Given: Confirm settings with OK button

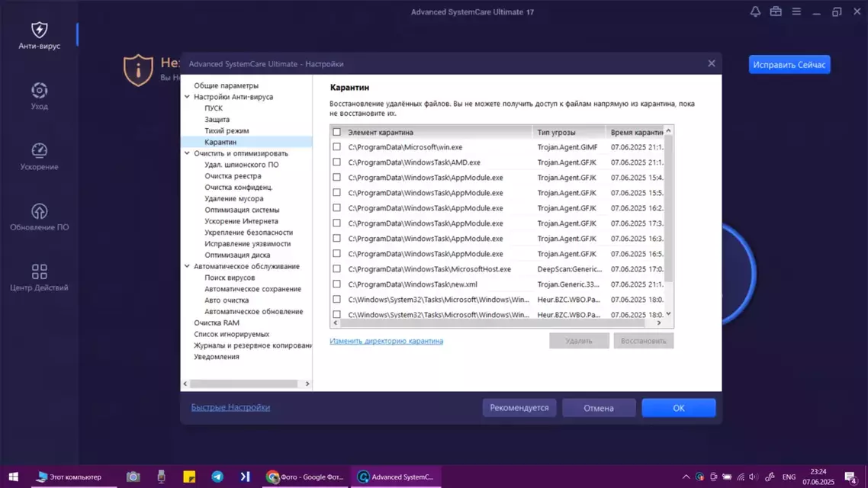Looking at the screenshot, I should tap(679, 408).
